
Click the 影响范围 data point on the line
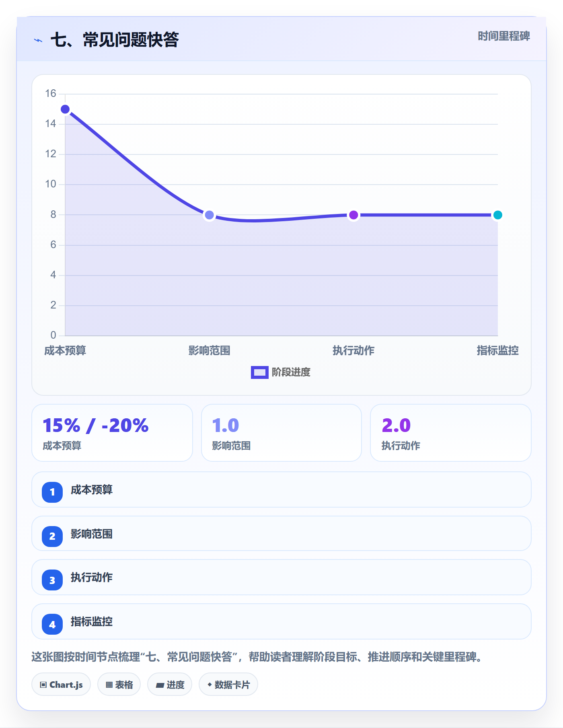(x=209, y=215)
